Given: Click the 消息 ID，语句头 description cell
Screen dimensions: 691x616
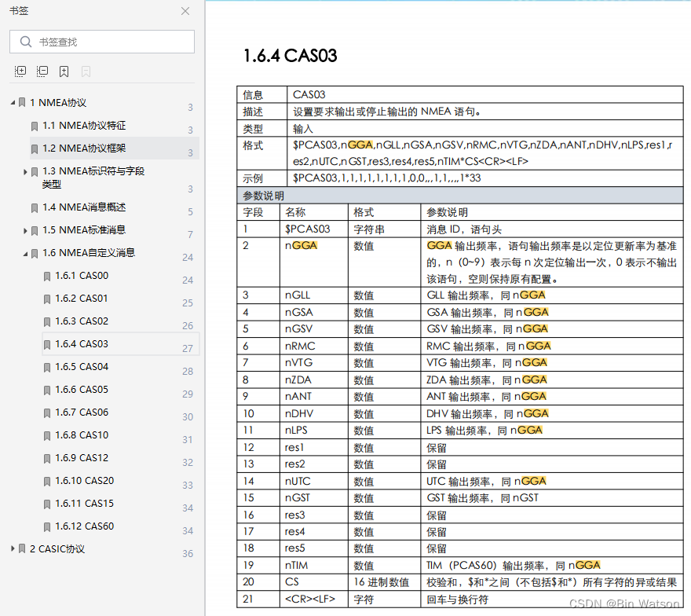Looking at the screenshot, I should (x=552, y=229).
